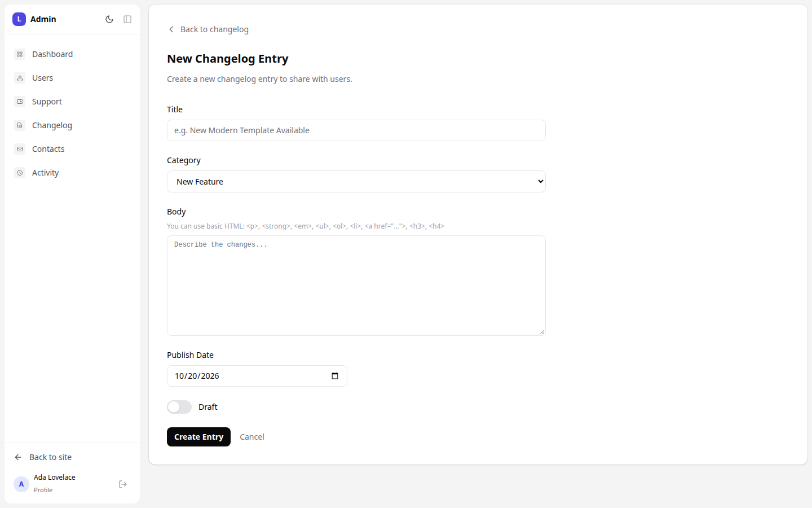Open the Category dropdown
The image size is (812, 508).
coord(356,182)
